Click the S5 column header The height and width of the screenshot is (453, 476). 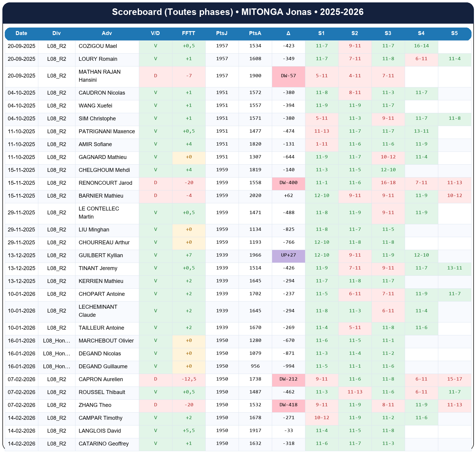point(454,33)
